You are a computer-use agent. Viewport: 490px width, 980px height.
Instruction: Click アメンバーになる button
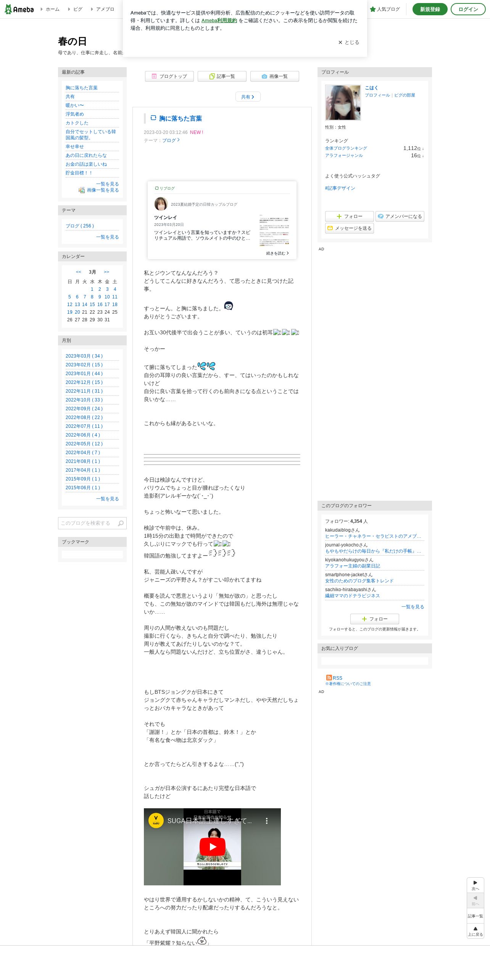pyautogui.click(x=400, y=216)
